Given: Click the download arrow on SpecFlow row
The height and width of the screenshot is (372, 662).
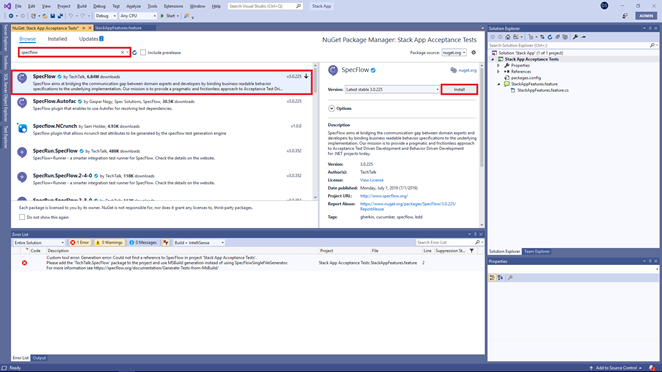Looking at the screenshot, I should (x=306, y=76).
